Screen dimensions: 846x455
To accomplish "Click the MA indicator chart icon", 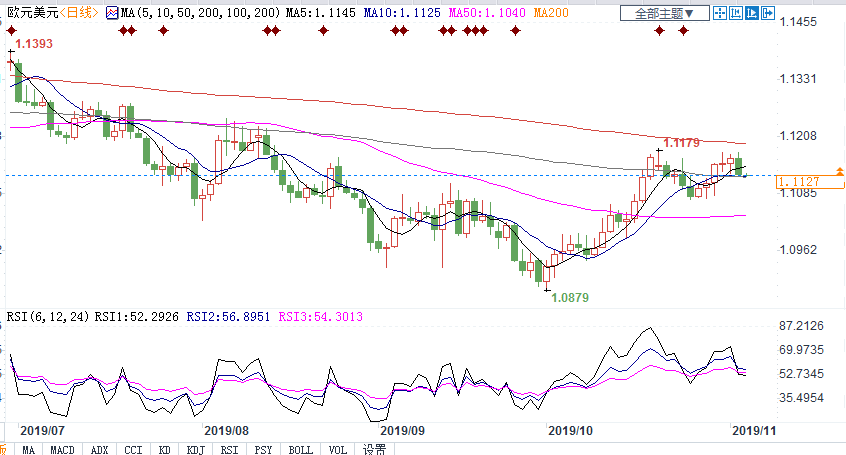I will [x=112, y=13].
